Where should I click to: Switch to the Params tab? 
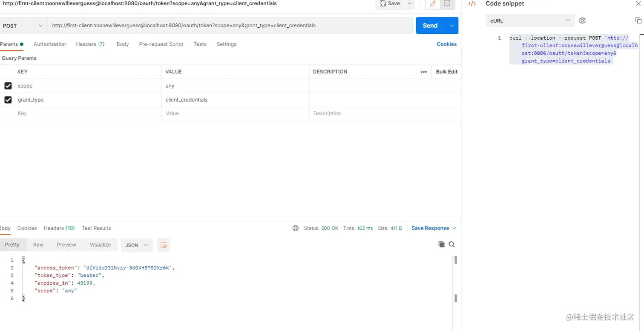pos(11,44)
